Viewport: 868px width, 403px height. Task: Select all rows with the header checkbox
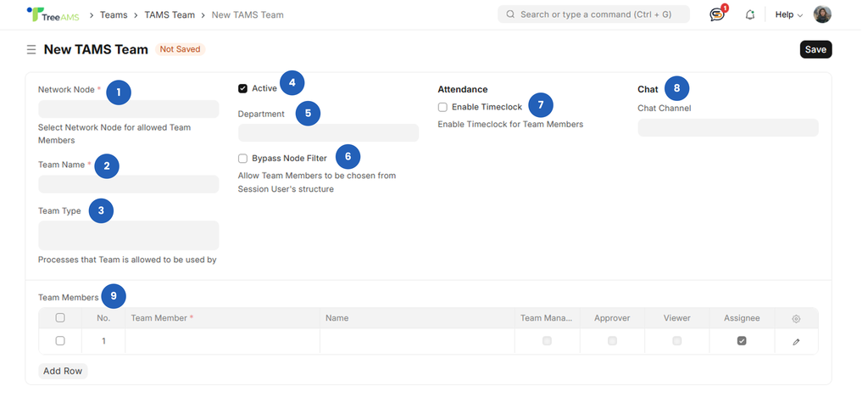59,318
